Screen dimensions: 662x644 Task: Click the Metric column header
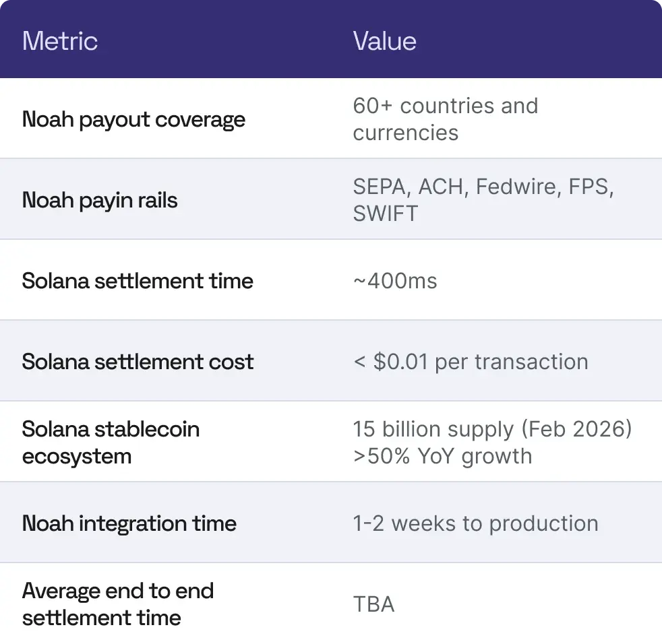pyautogui.click(x=60, y=41)
